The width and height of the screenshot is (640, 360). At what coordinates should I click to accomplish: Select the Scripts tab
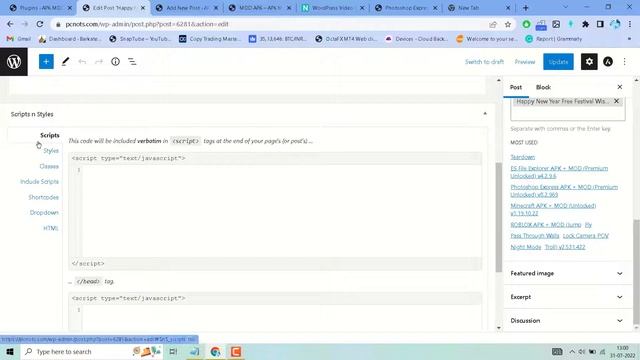(x=50, y=135)
